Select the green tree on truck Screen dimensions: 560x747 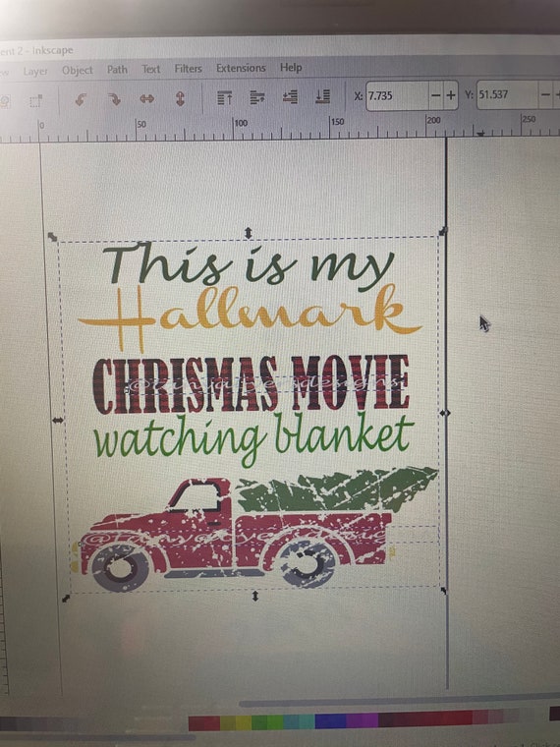[x=338, y=488]
